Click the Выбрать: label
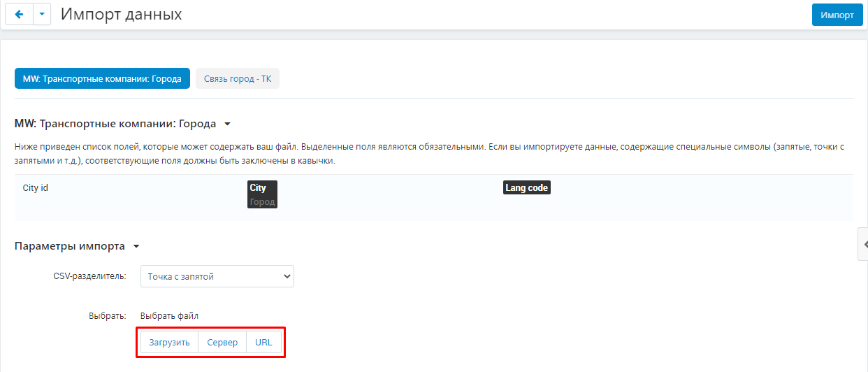 click(107, 315)
